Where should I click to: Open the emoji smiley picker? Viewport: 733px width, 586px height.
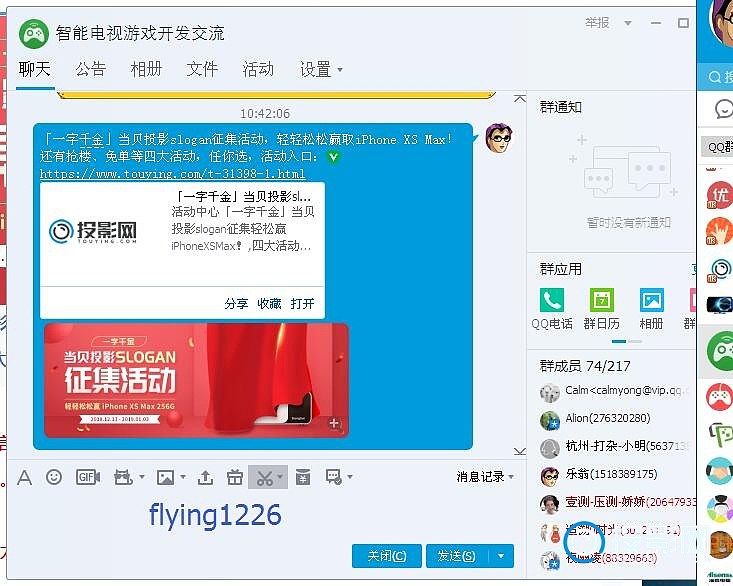(54, 477)
